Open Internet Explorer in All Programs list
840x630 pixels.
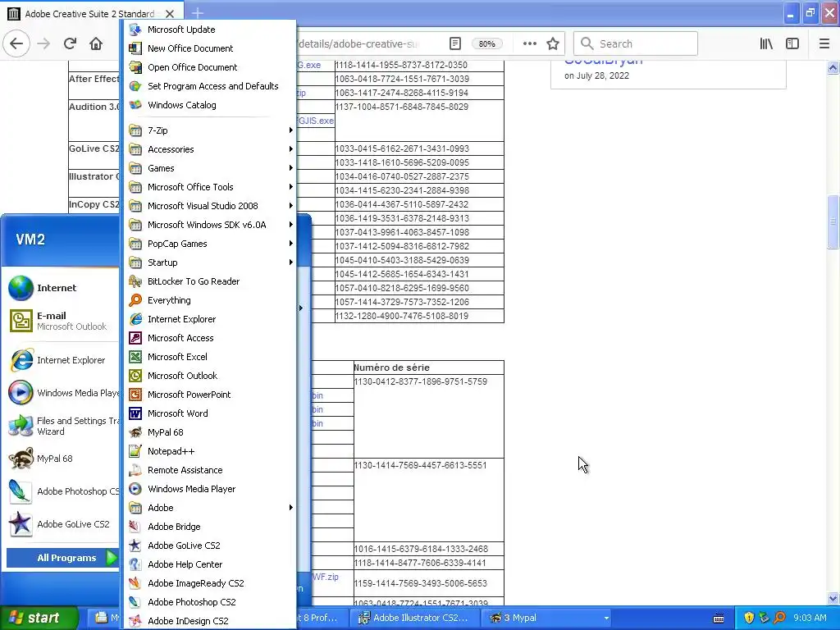point(209,319)
